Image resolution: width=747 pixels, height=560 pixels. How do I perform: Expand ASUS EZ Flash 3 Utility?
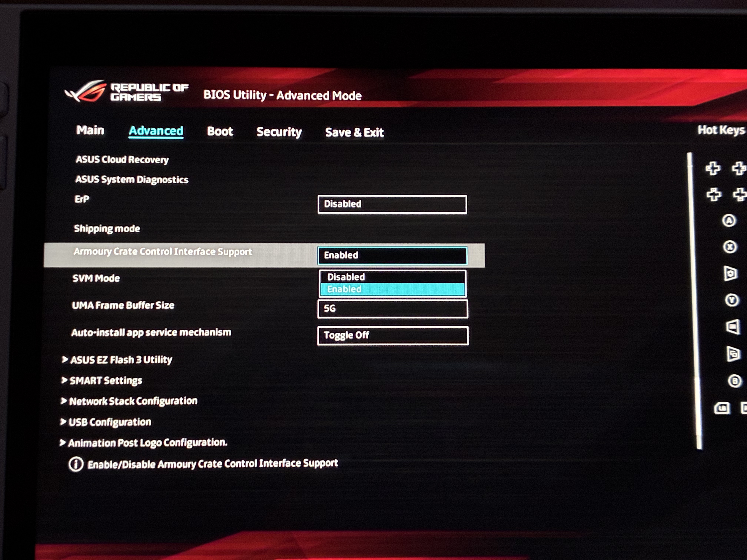121,359
